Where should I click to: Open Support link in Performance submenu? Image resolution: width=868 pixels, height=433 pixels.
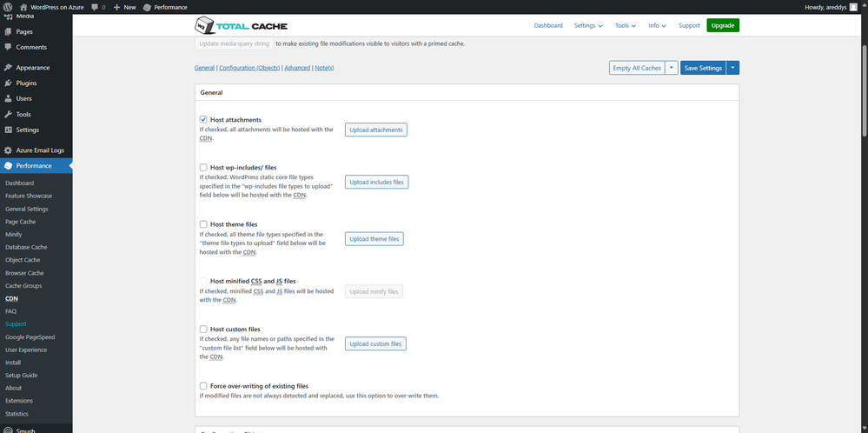point(16,324)
